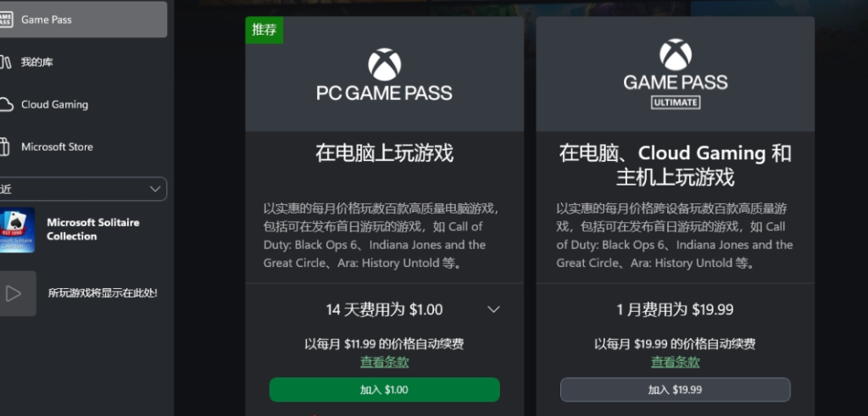Click the Cloud Gaming cloud icon
Image resolution: width=868 pixels, height=416 pixels.
[x=6, y=104]
